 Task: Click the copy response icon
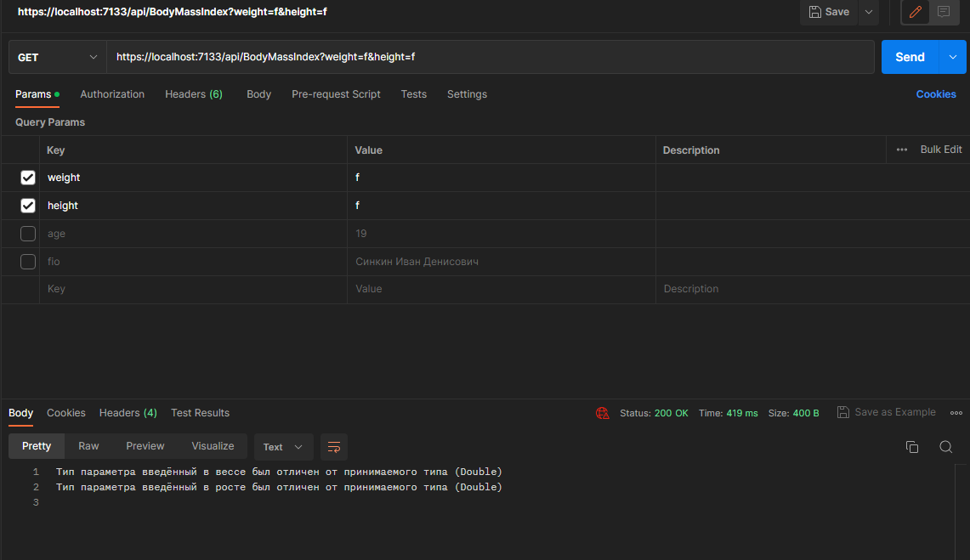pyautogui.click(x=912, y=446)
